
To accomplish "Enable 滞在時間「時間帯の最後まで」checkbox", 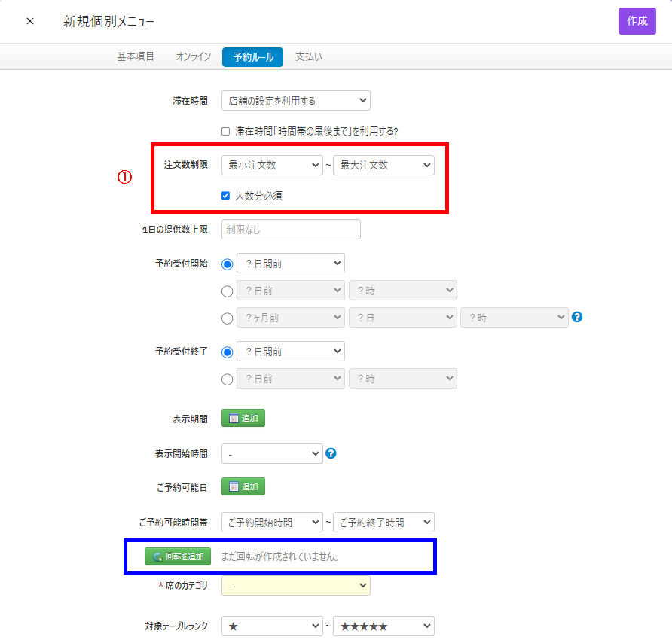I will 225,131.
